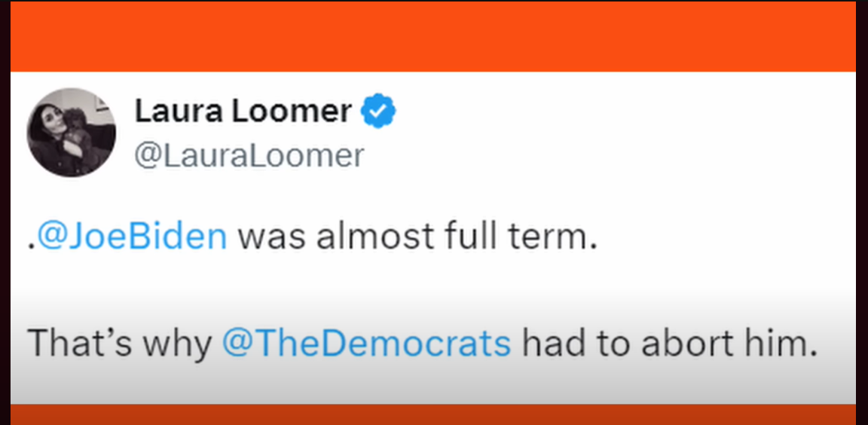The width and height of the screenshot is (868, 425).
Task: Click the dark orange strip below the tweet
Action: 433,414
